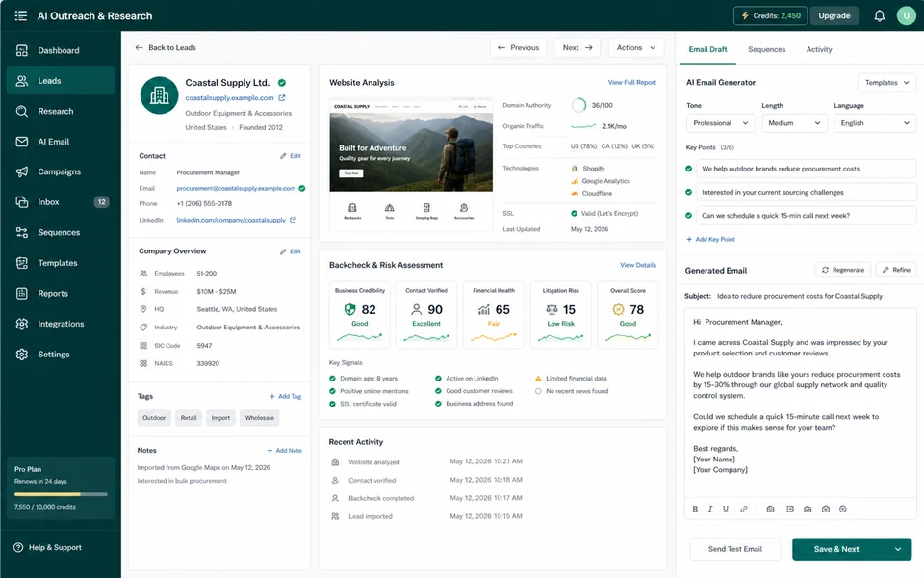Insert a link in email editor
Viewport: 924px width, 578px height.
tap(744, 509)
